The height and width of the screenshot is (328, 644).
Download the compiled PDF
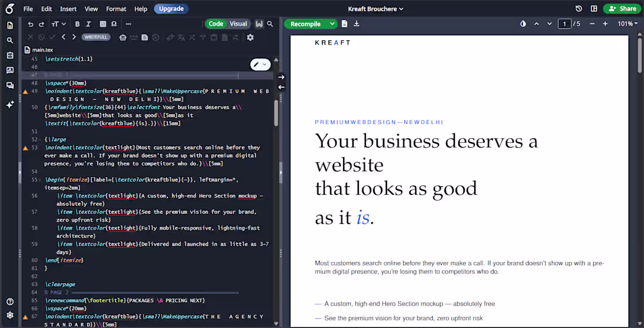357,24
